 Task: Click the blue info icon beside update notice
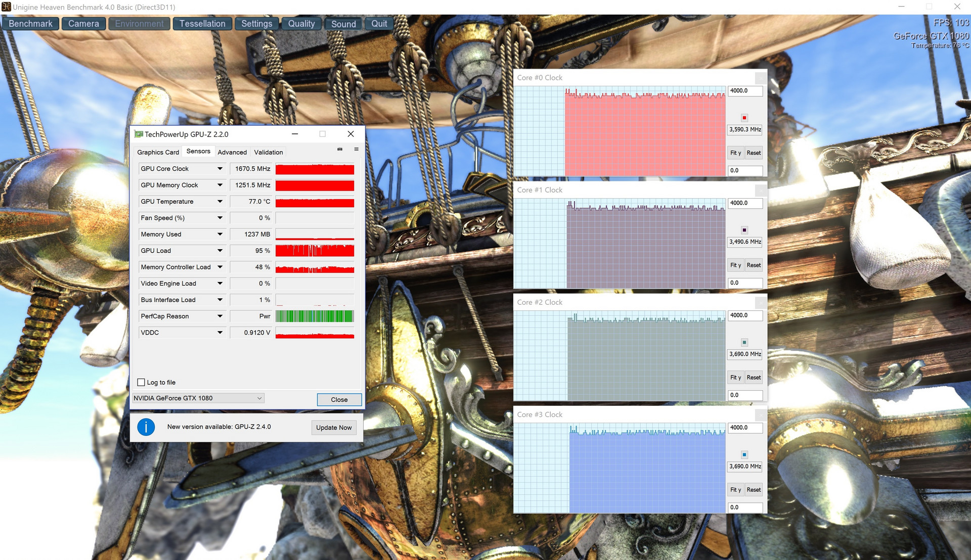[146, 427]
